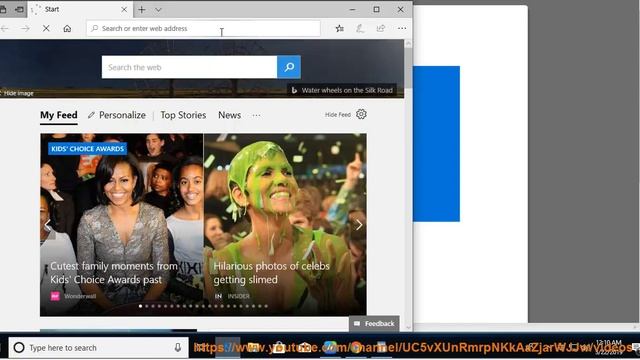Show next carousel slide
This screenshot has height=360, width=640.
359,225
